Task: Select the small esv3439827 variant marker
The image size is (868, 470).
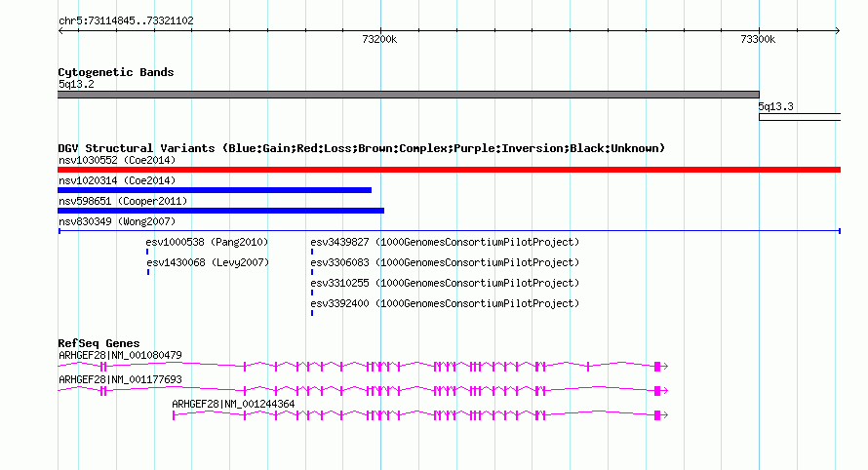Action: [312, 252]
